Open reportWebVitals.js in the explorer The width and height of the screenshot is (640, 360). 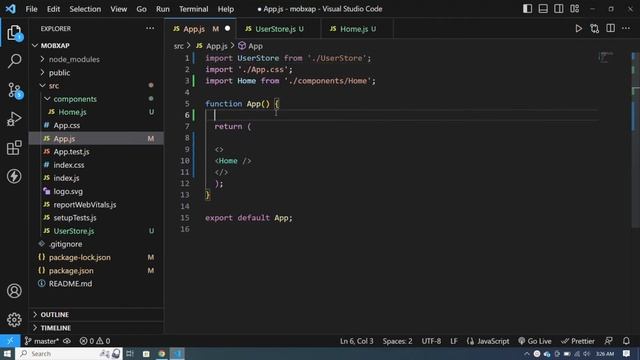click(x=96, y=204)
